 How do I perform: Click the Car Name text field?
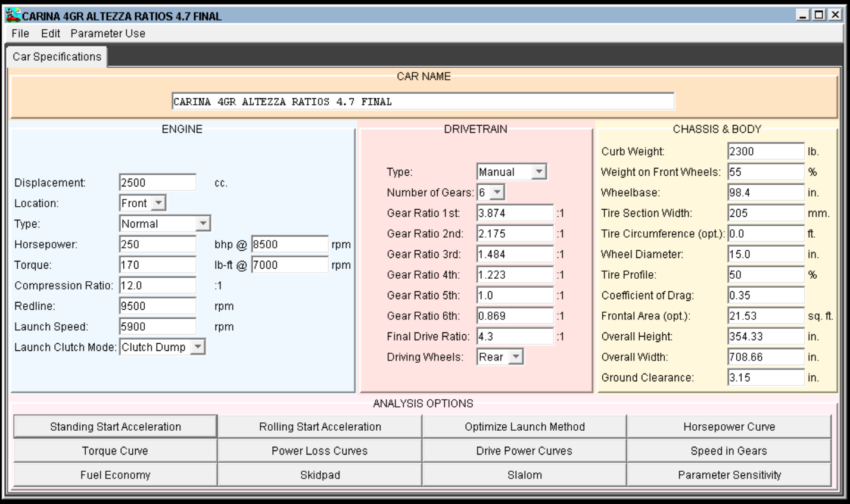(423, 101)
